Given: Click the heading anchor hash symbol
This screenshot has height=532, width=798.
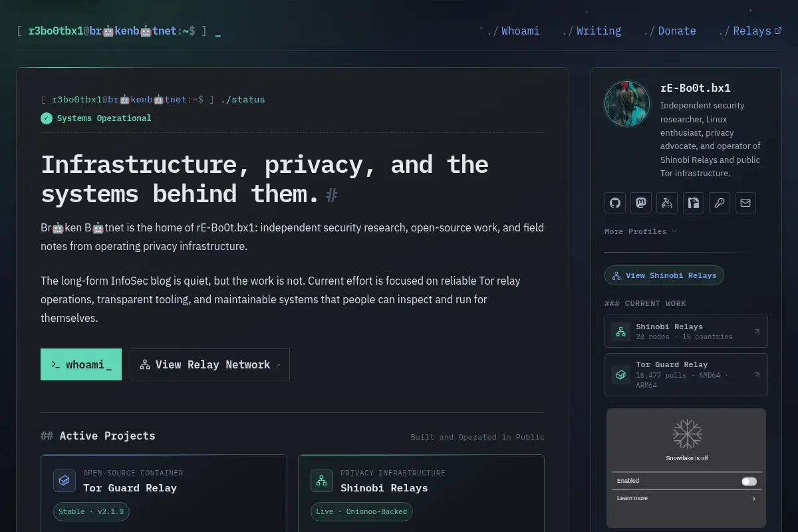Looking at the screenshot, I should click(x=332, y=195).
